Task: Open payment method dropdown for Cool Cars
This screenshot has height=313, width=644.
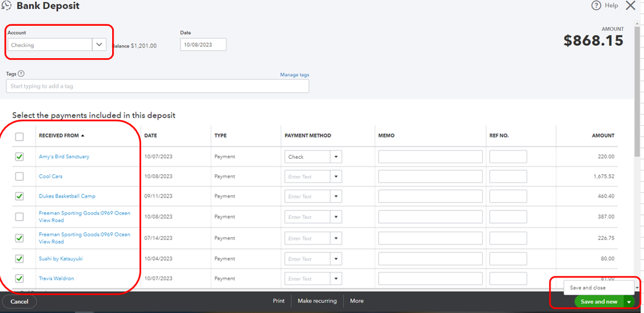Action: pyautogui.click(x=336, y=177)
